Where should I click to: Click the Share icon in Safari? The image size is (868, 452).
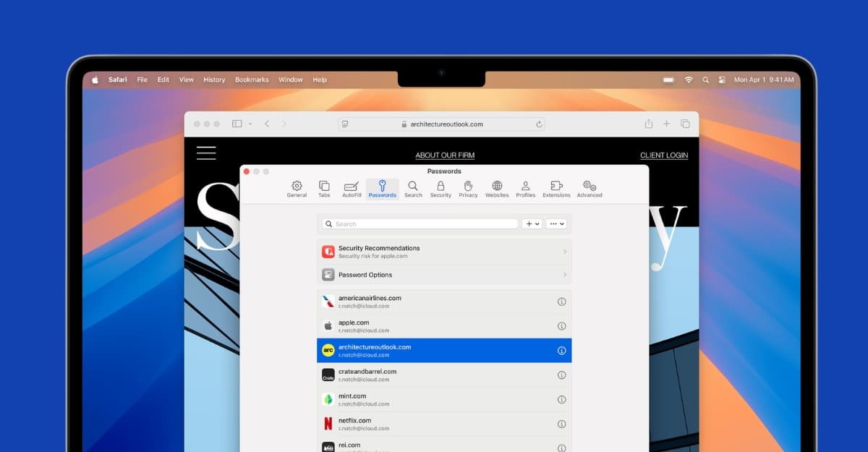pos(649,124)
